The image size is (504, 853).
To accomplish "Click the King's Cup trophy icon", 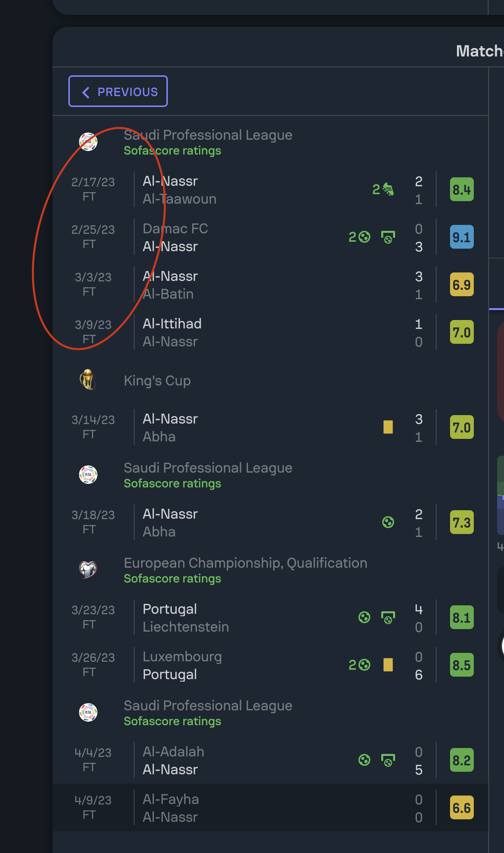I will (x=88, y=380).
